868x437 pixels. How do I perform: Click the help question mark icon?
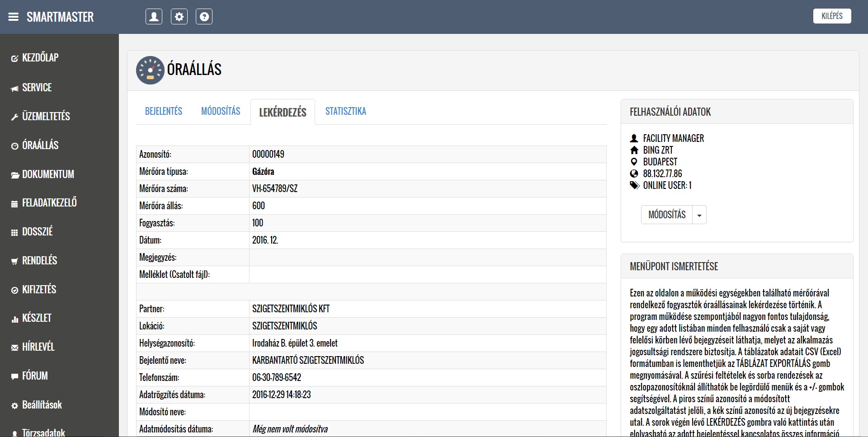click(x=204, y=17)
